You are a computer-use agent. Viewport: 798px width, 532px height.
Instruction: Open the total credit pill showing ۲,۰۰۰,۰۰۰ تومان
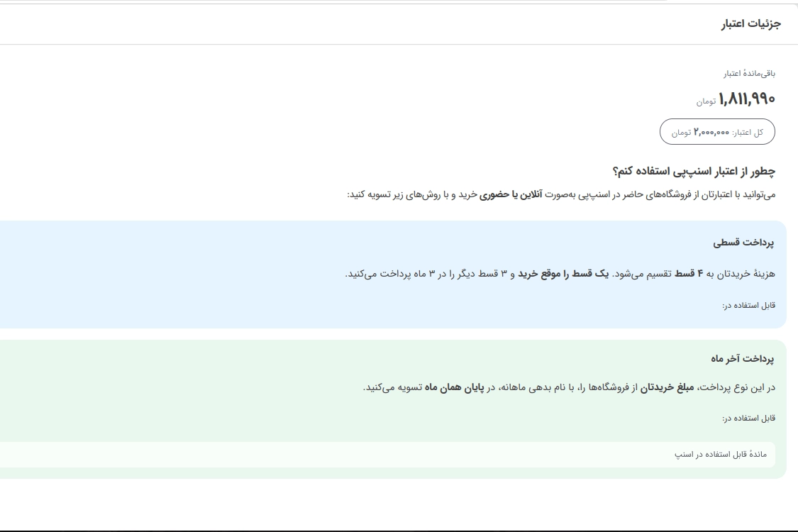click(x=716, y=131)
